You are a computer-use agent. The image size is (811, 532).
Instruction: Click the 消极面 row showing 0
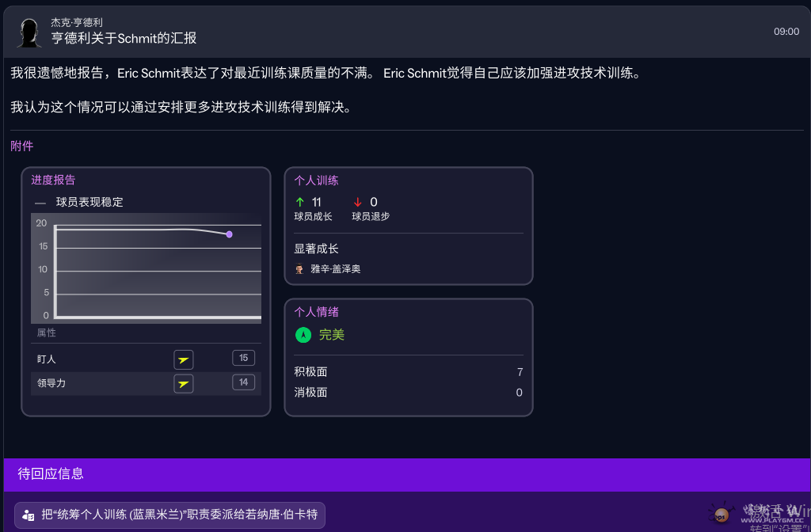(408, 392)
